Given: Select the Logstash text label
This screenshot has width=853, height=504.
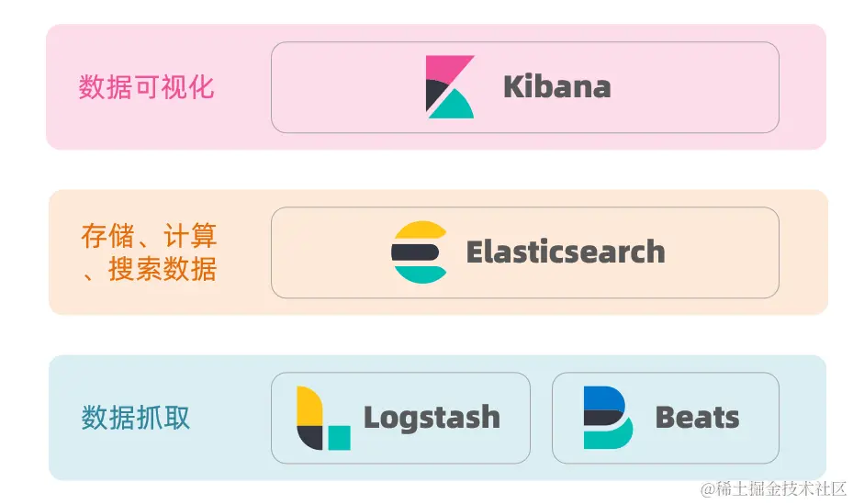Looking at the screenshot, I should tap(432, 418).
